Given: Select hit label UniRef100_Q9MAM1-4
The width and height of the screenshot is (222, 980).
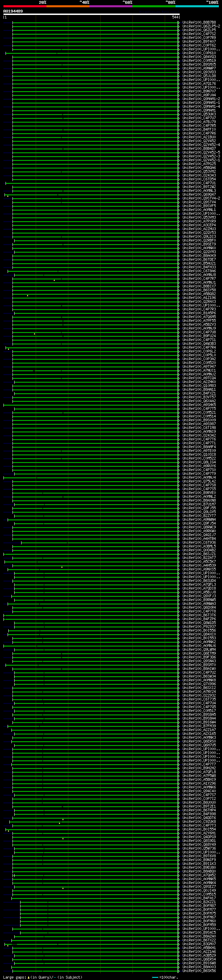Looking at the screenshot, I should pos(201,106).
